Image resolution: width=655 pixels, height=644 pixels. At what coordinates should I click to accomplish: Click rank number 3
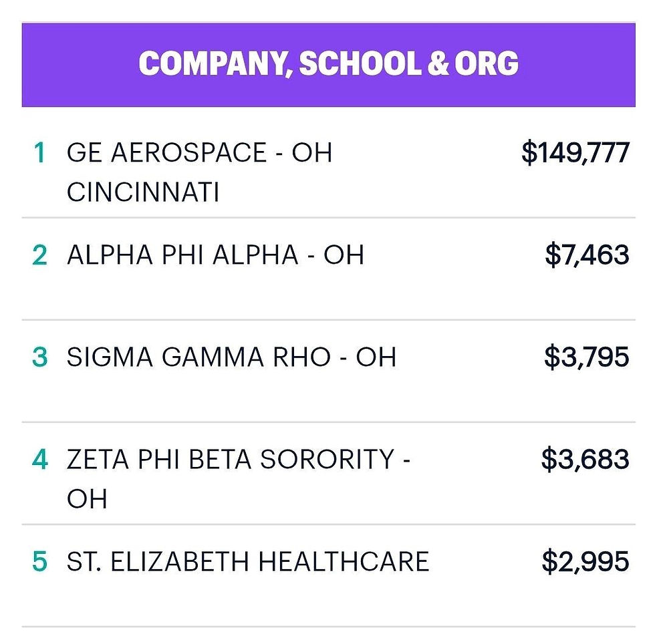(x=39, y=357)
